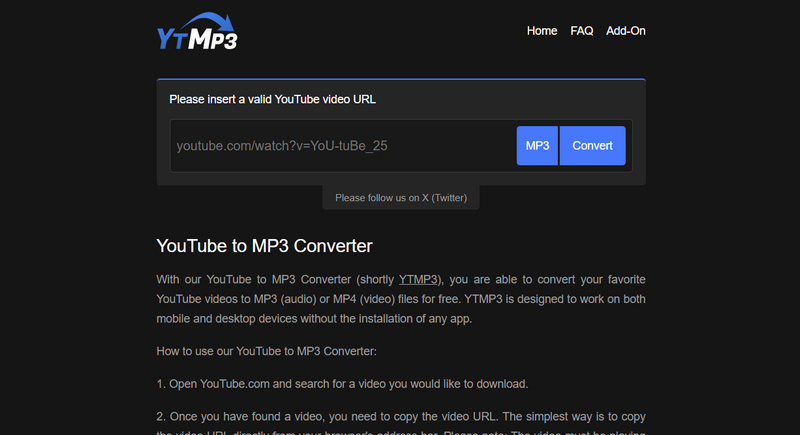Toggle the MP3 format button
Image resolution: width=800 pixels, height=435 pixels.
[x=537, y=146]
